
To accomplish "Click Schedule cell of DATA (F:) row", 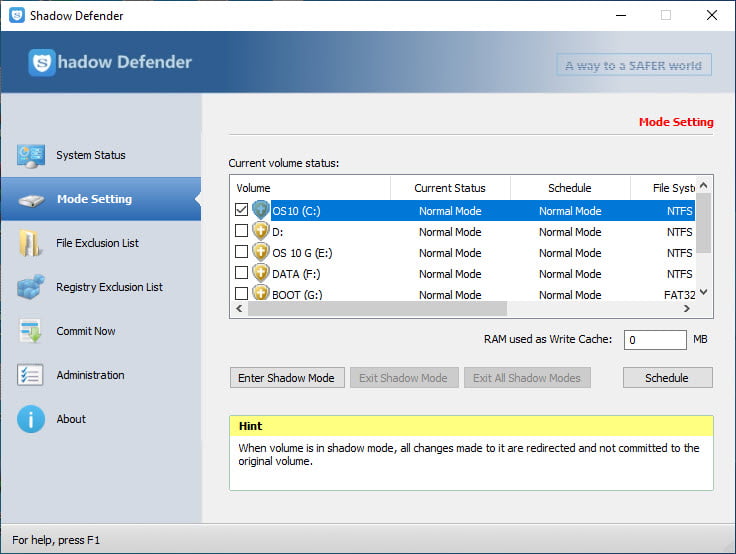I will click(x=570, y=274).
